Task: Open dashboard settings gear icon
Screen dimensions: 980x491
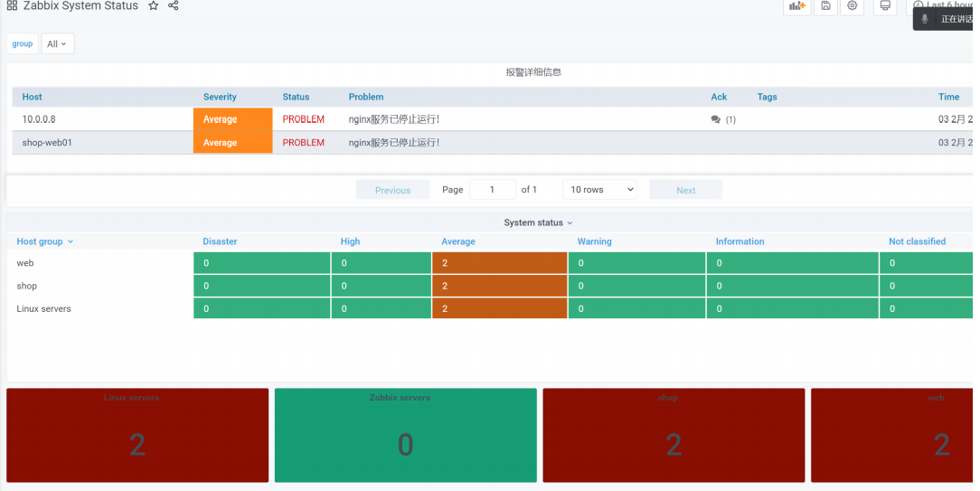Action: (x=852, y=6)
